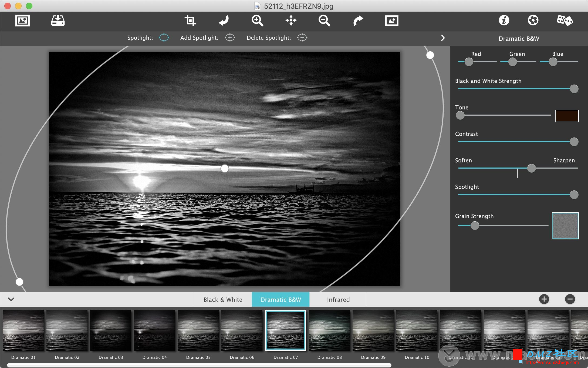Click the top-right spotlight ellipse handle
The width and height of the screenshot is (588, 368).
(x=430, y=55)
